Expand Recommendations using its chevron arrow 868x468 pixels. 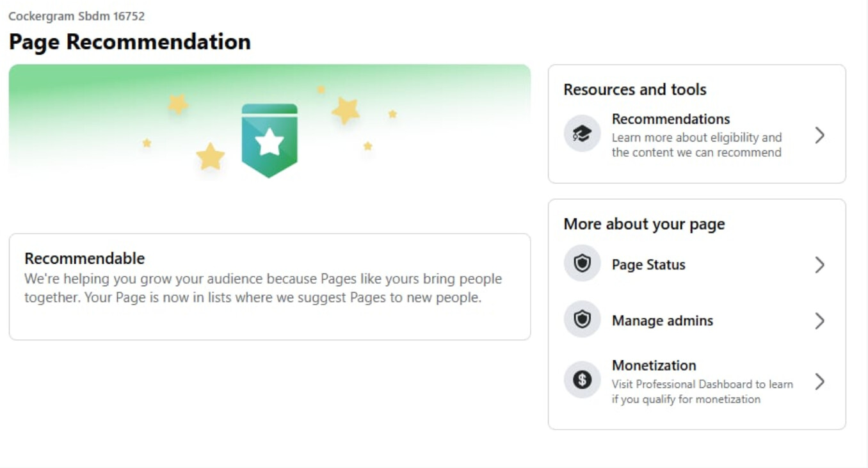click(819, 135)
